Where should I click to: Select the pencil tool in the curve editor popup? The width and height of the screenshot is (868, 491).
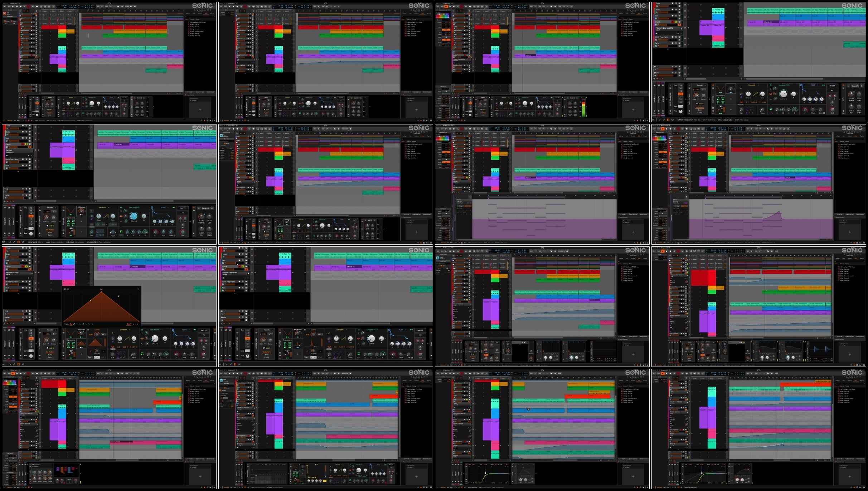tap(74, 324)
